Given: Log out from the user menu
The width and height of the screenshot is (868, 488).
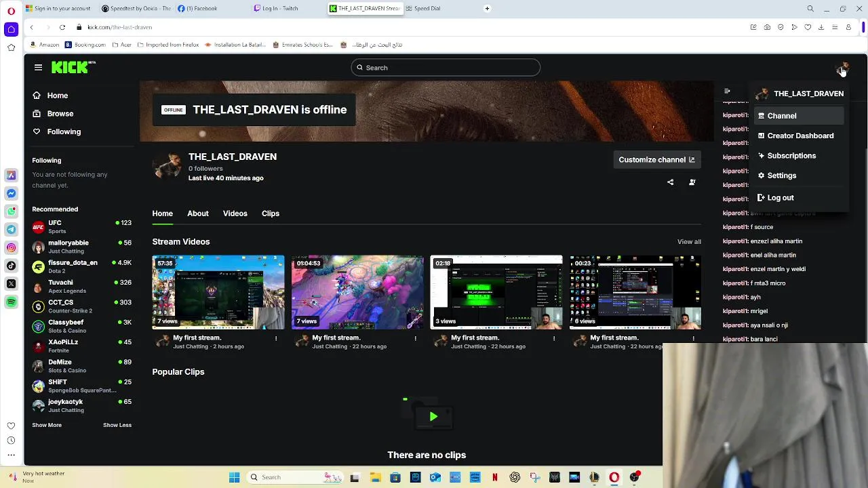Looking at the screenshot, I should pyautogui.click(x=799, y=198).
